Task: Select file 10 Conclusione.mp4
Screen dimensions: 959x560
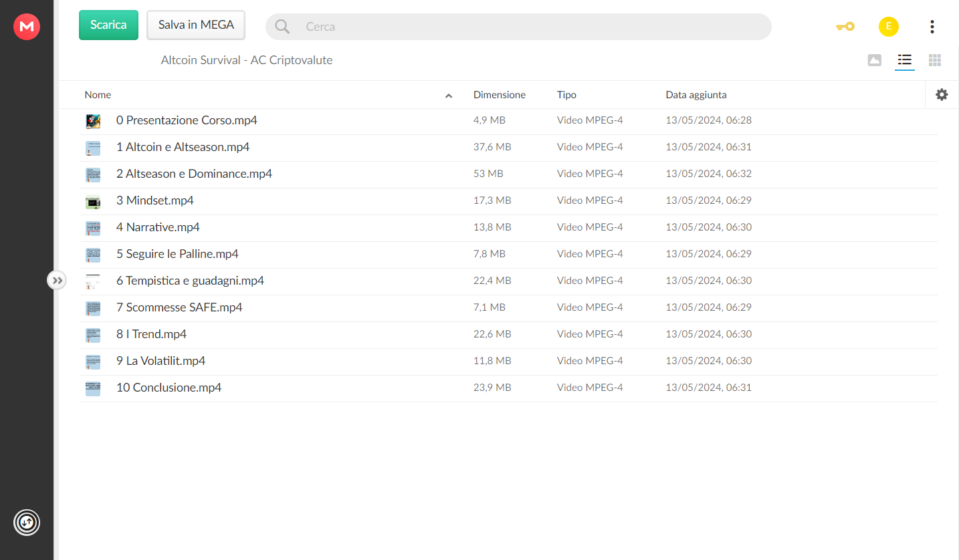Action: (508, 388)
